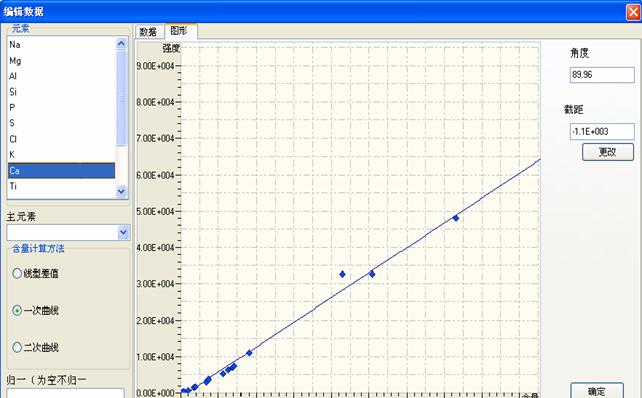Image resolution: width=642 pixels, height=398 pixels.
Task: Click the element list scroll-up arrow
Action: tap(121, 43)
